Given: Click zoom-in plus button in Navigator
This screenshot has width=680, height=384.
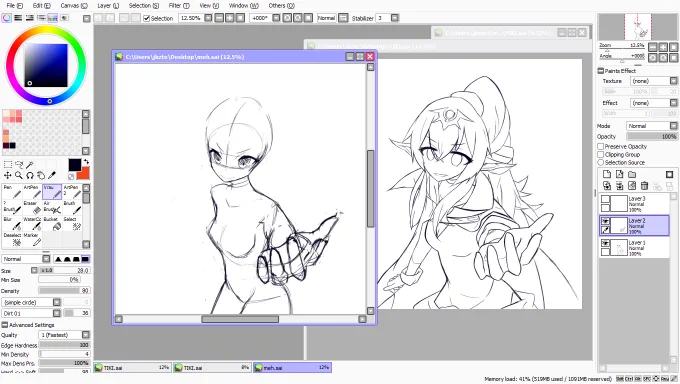Looking at the screenshot, I should coord(663,47).
